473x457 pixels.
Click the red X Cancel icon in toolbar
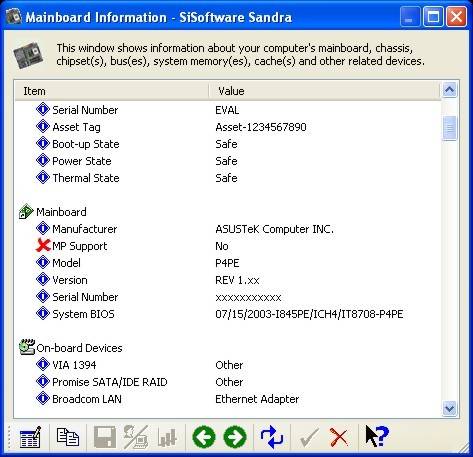point(339,437)
